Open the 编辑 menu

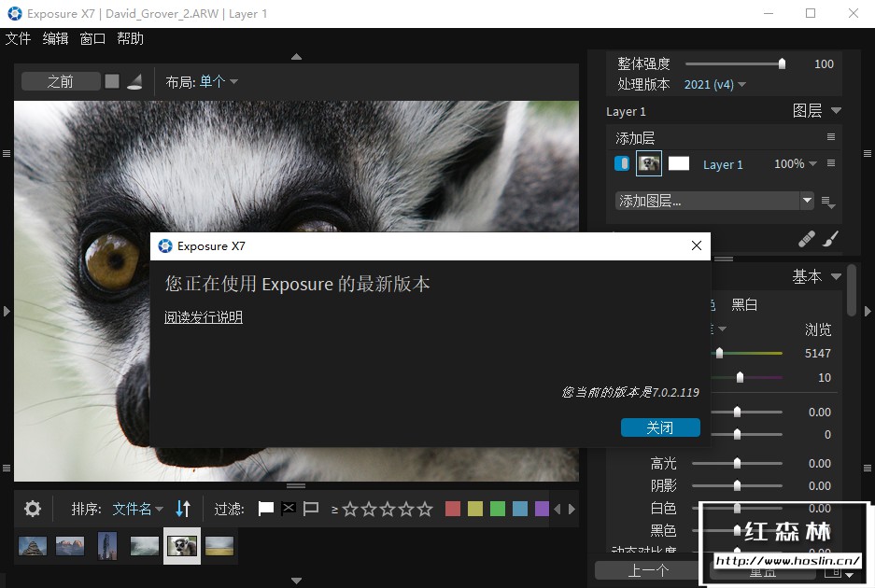[55, 38]
